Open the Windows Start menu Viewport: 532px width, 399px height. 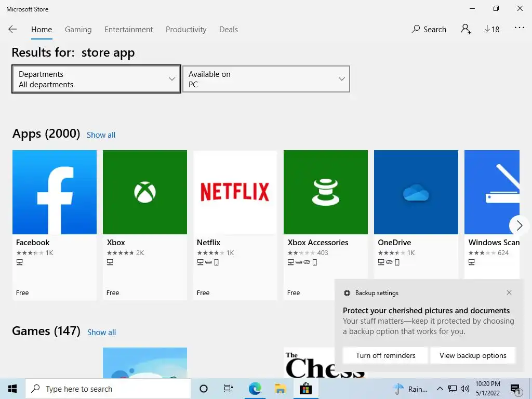coord(12,389)
